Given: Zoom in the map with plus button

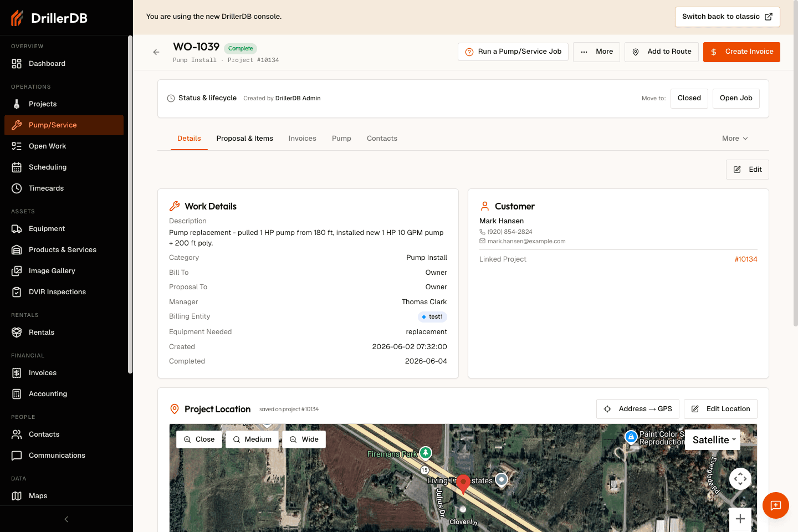Looking at the screenshot, I should pos(740,519).
